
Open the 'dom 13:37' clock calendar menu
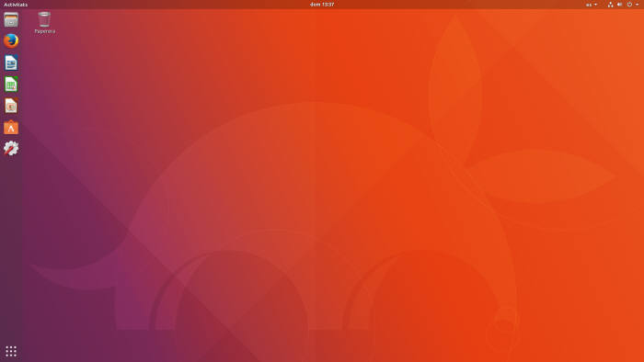point(322,5)
